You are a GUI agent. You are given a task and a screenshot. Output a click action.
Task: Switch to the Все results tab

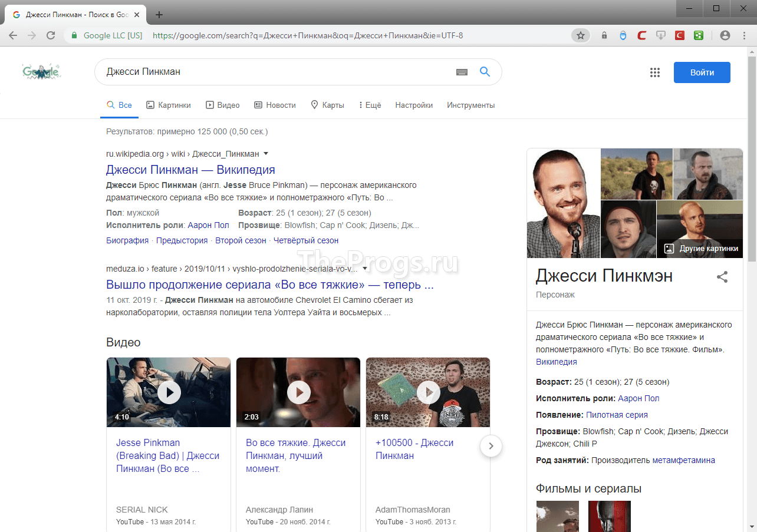coord(119,105)
